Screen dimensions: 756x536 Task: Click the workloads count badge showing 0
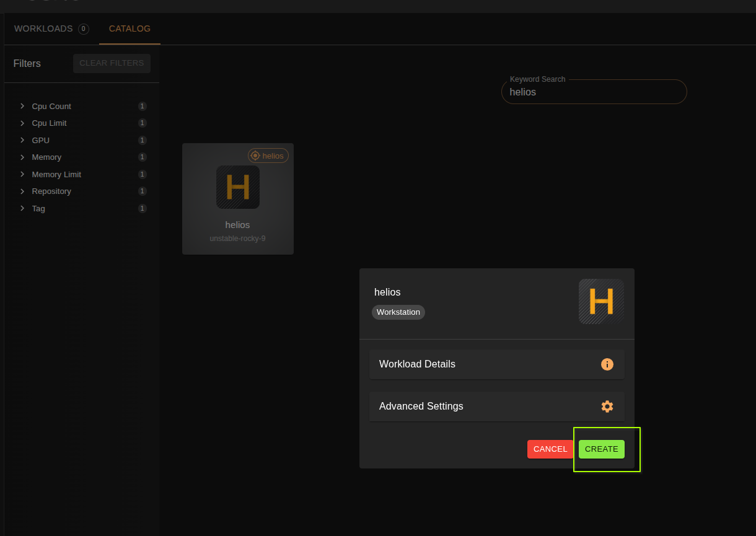click(84, 29)
